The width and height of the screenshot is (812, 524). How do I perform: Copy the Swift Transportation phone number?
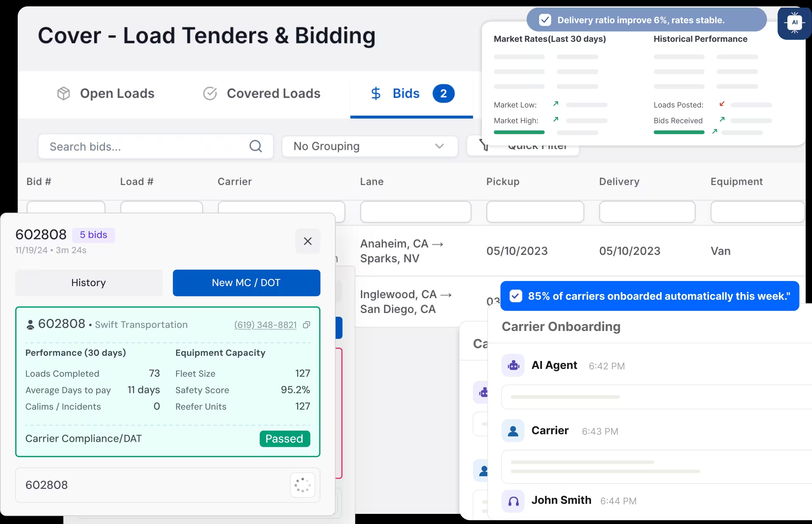[x=306, y=325]
